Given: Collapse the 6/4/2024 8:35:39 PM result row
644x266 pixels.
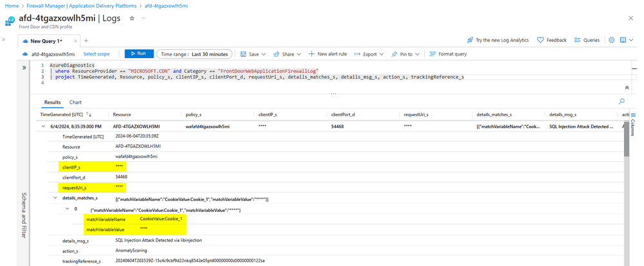Looking at the screenshot, I should click(44, 127).
